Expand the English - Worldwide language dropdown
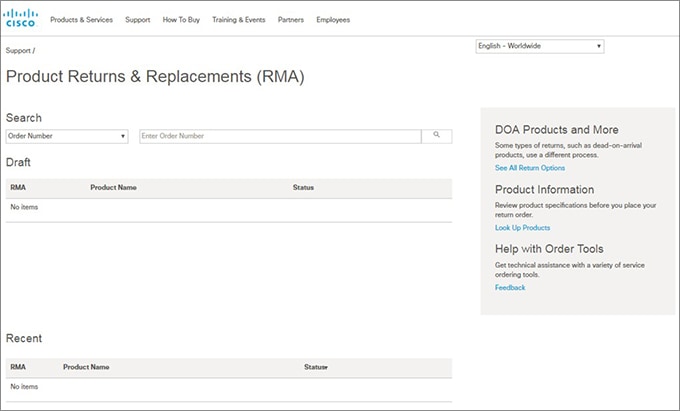This screenshot has width=680, height=411. (540, 46)
